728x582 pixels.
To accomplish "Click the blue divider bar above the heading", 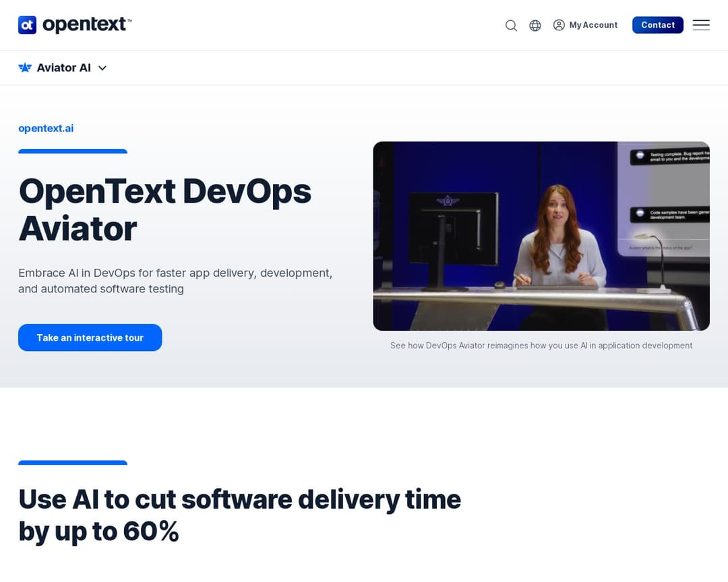I will coord(72,151).
